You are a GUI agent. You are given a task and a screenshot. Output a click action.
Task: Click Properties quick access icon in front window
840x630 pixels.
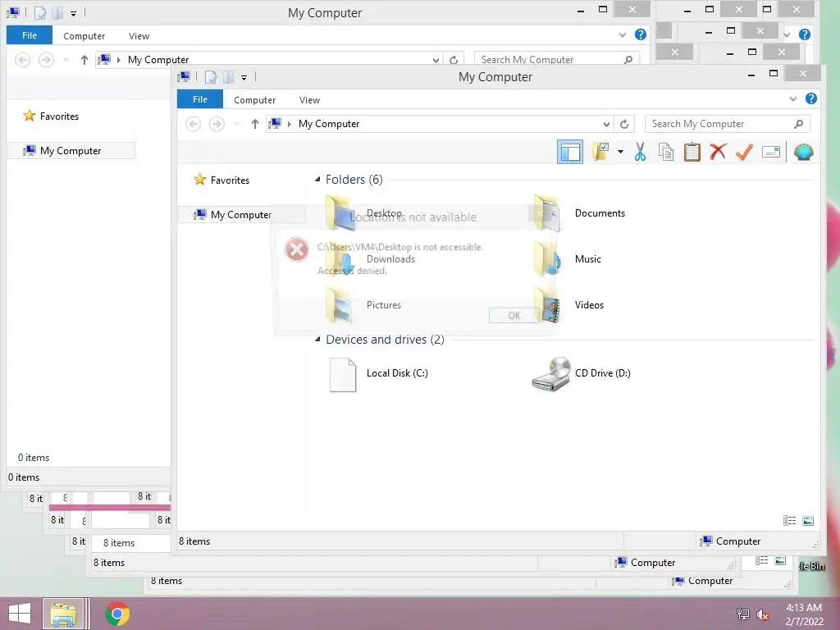tap(211, 77)
